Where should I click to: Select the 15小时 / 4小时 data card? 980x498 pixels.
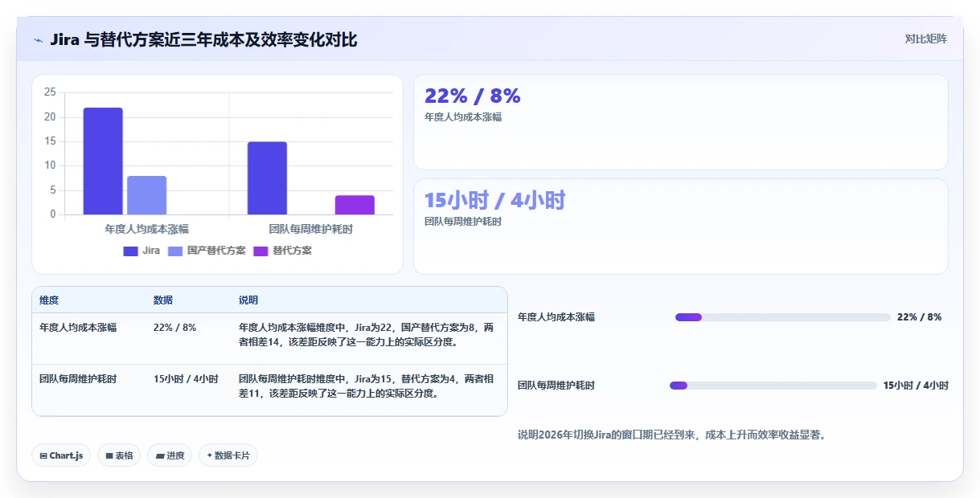pyautogui.click(x=680, y=227)
